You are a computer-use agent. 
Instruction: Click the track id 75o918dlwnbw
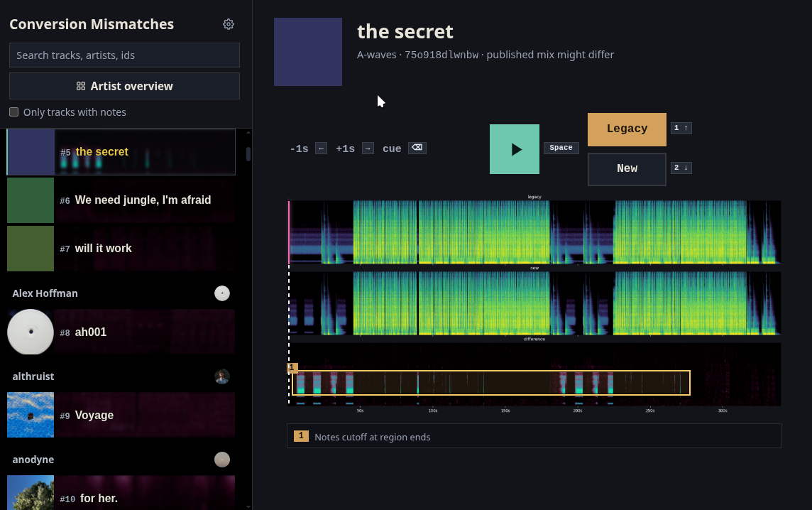[441, 55]
